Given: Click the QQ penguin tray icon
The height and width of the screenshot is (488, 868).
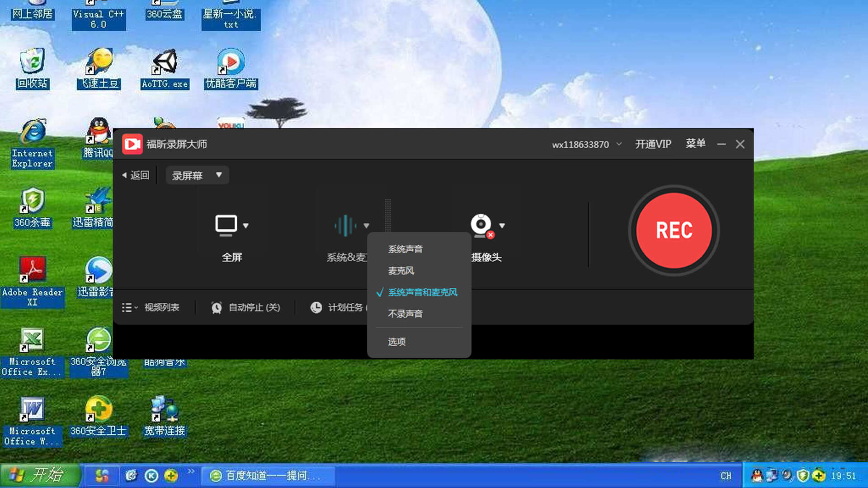Looking at the screenshot, I should [757, 475].
